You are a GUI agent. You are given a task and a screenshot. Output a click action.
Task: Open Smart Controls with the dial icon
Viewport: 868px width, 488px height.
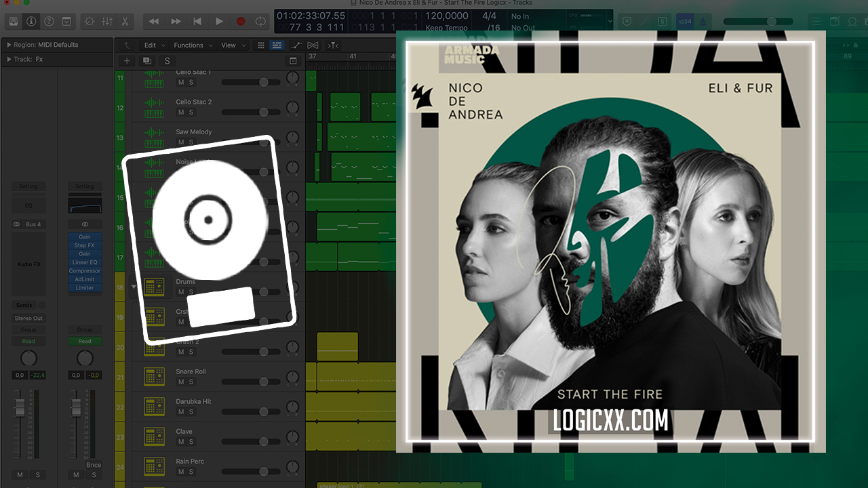click(90, 22)
